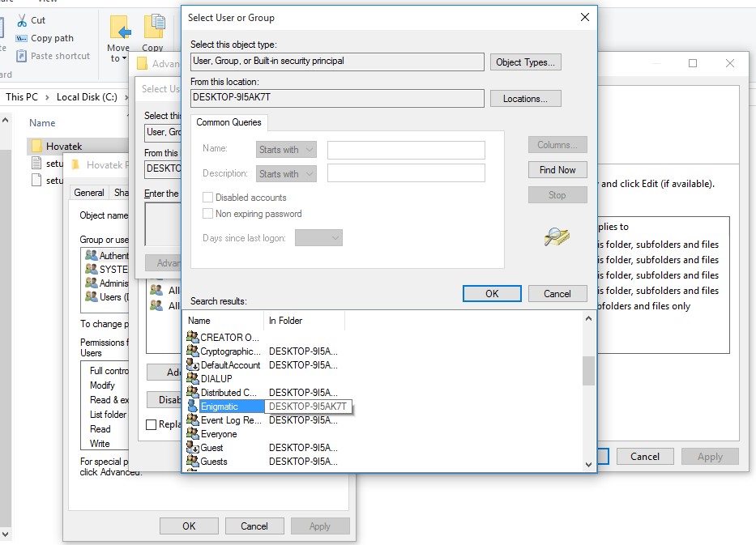The height and width of the screenshot is (545, 756).
Task: Enable the Disabled accounts checkbox
Action: click(208, 198)
